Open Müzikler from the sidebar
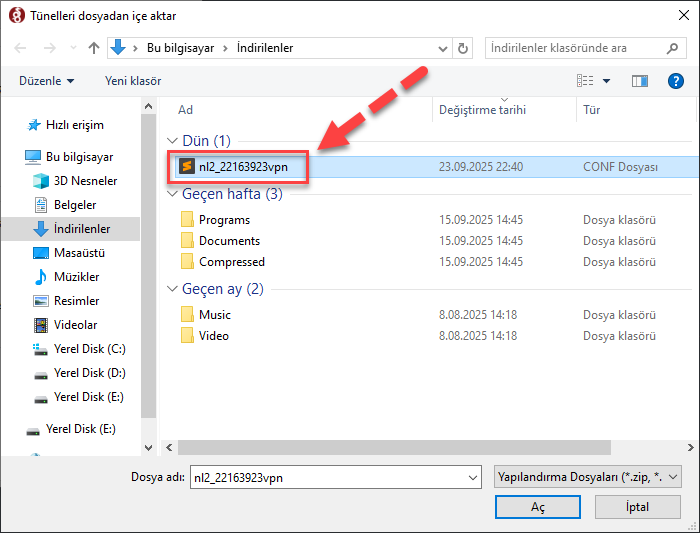 coord(76,277)
